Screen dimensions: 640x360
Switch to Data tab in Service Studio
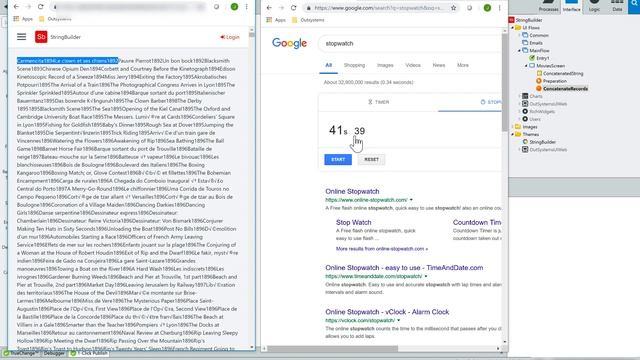point(617,6)
